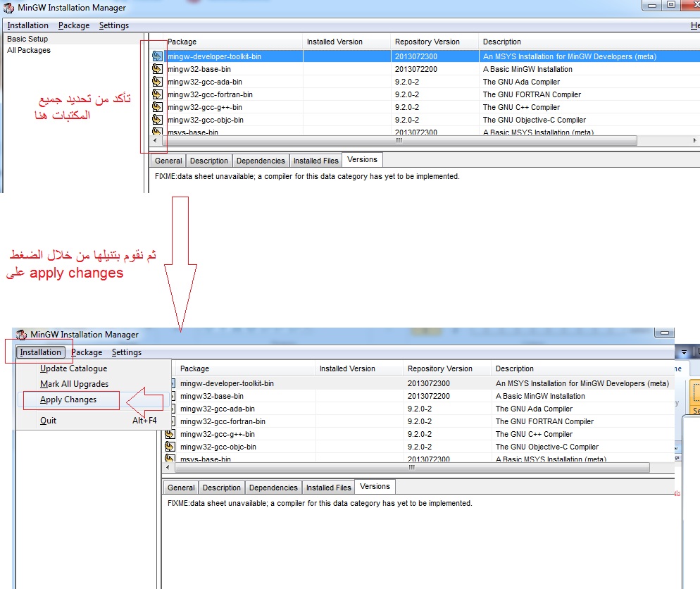Click the package icon beside mingw-developer-toolkit-bin
This screenshot has height=589, width=700.
156,56
